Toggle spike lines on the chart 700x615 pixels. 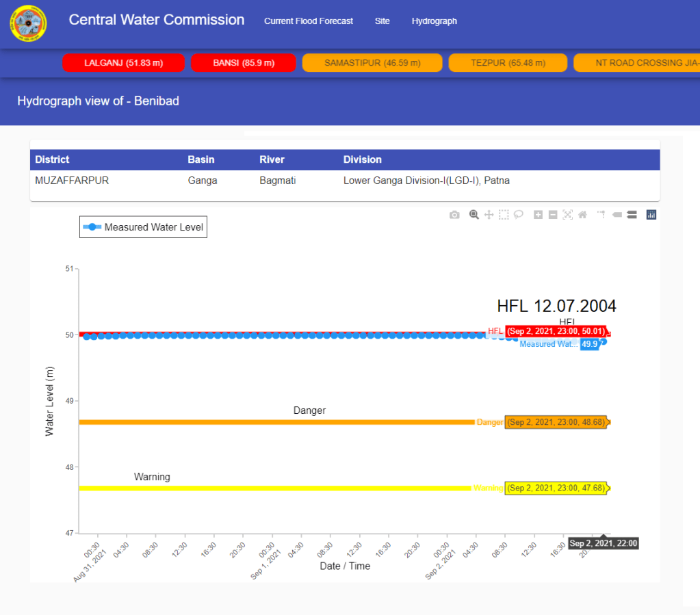[x=601, y=215]
